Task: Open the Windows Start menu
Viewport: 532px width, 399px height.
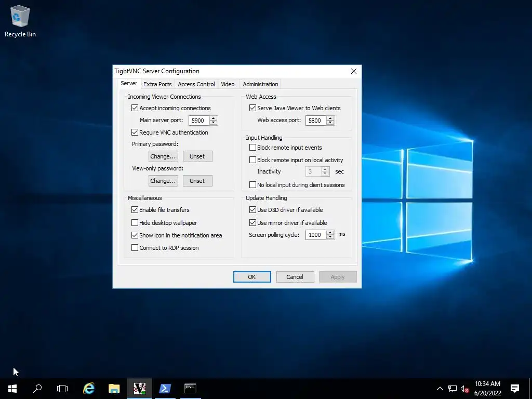Action: pyautogui.click(x=12, y=389)
